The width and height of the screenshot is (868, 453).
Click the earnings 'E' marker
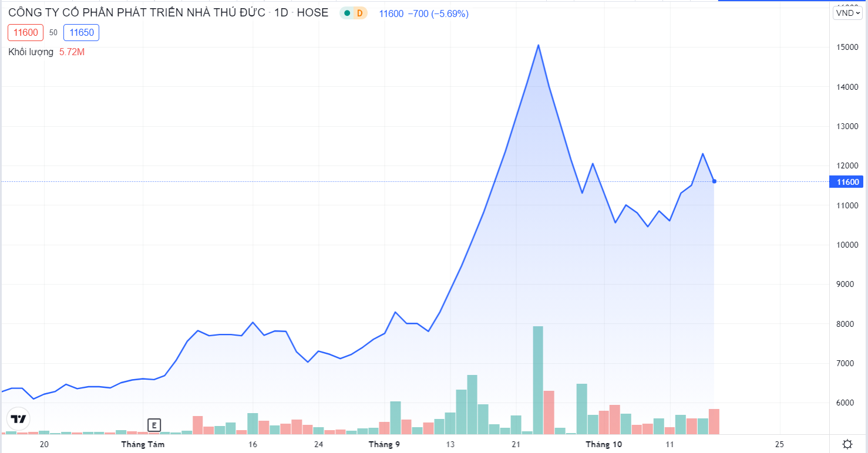pyautogui.click(x=154, y=425)
